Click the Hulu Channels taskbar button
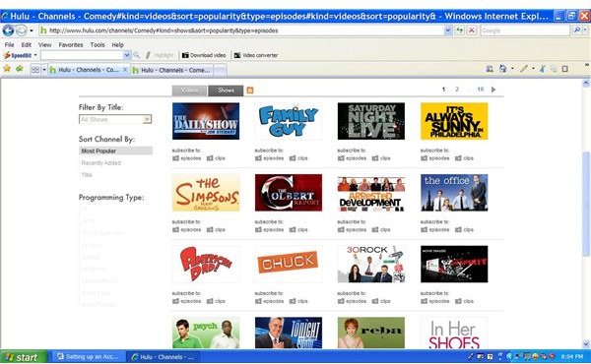Viewport: 591px width, 364px height. coord(163,357)
